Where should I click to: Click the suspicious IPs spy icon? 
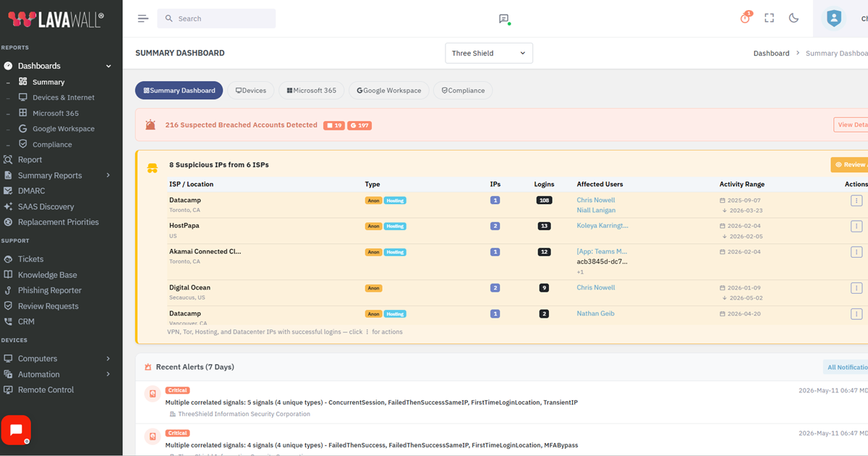(x=153, y=168)
